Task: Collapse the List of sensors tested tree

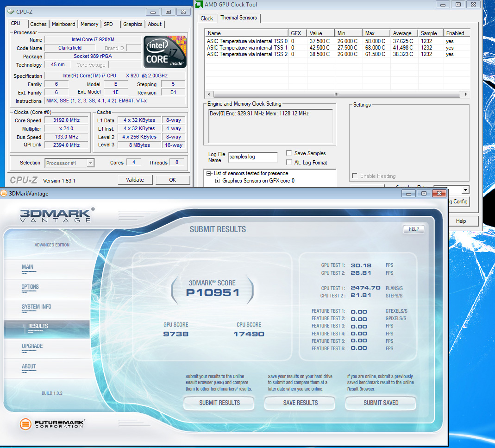Action: pos(209,173)
